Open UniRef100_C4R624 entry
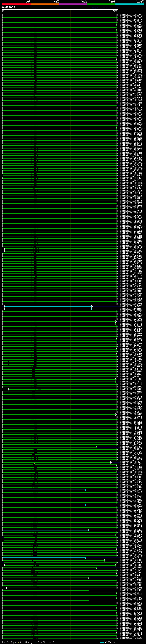This screenshot has width=146, height=644. (131, 264)
